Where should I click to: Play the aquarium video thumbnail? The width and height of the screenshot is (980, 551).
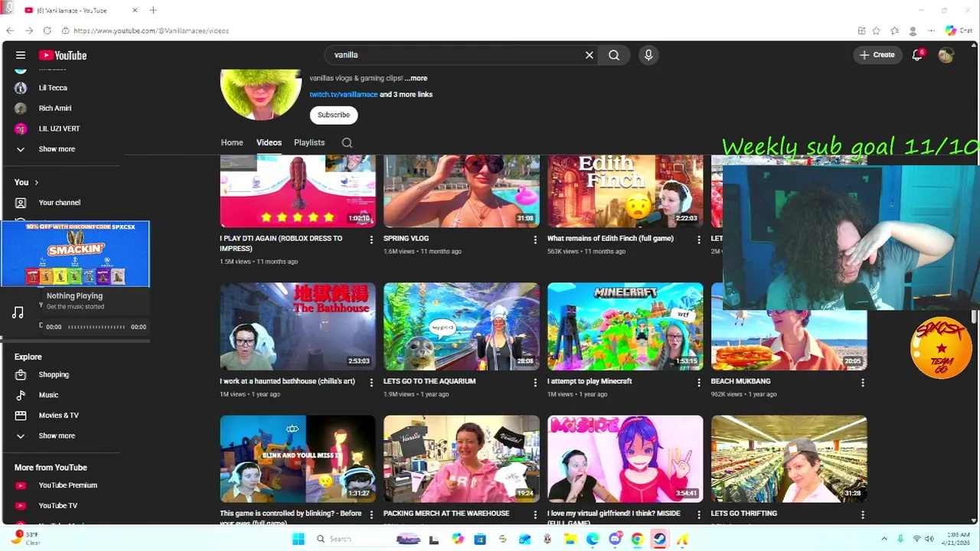pos(462,327)
